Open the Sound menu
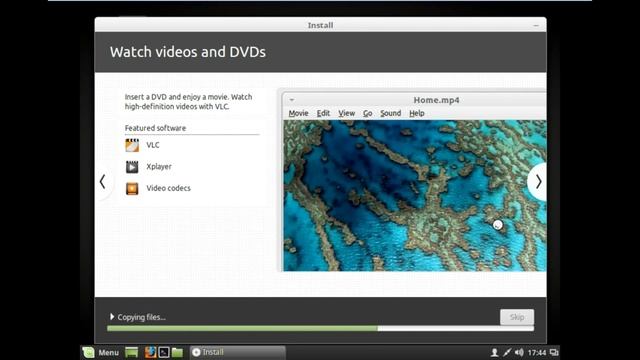This screenshot has width=640, height=360. coord(391,113)
